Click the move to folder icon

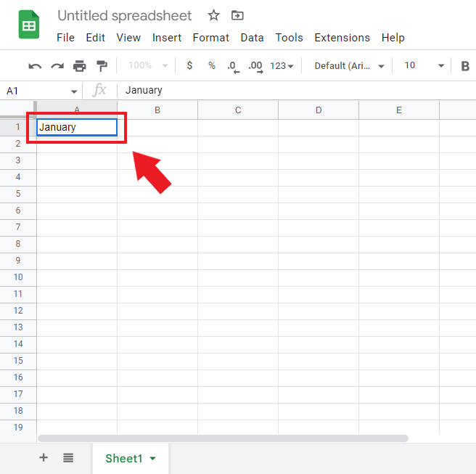click(237, 15)
